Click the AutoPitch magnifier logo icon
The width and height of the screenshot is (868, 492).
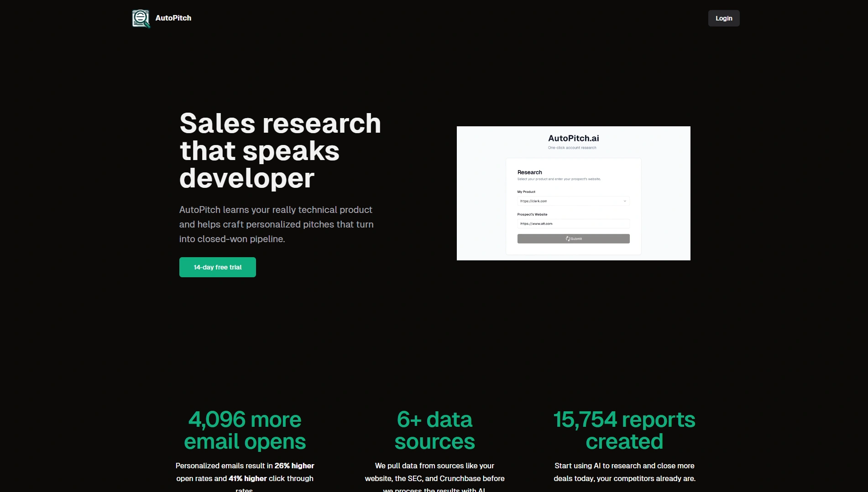[141, 18]
